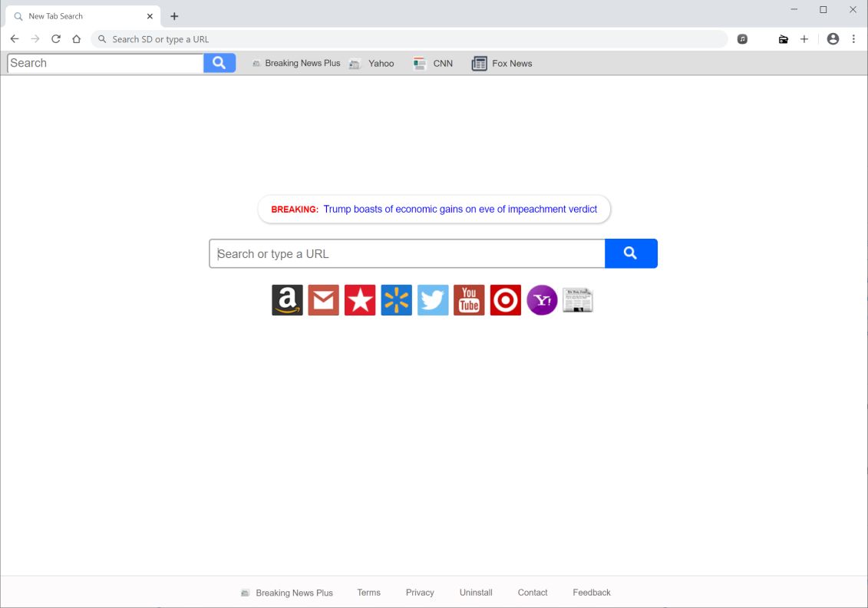Open the breaking Trump impeachment headline
Screen dimensions: 868x608
coord(460,210)
